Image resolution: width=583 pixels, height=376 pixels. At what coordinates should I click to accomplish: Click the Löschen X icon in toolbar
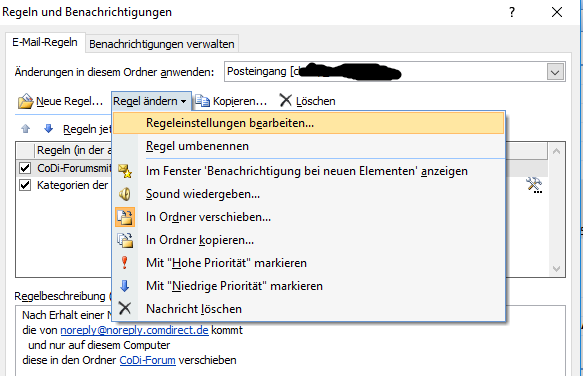(x=286, y=100)
